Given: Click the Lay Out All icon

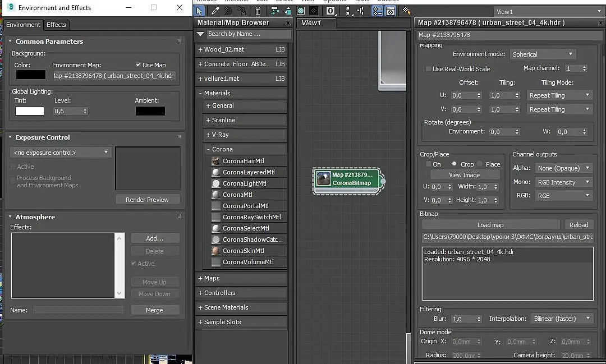Looking at the screenshot, I should (x=348, y=11).
